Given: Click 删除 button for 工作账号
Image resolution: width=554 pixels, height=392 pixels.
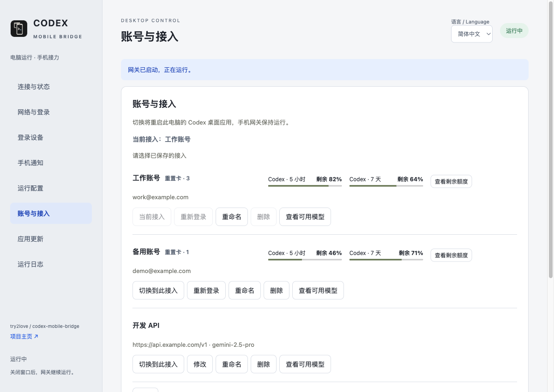Looking at the screenshot, I should click(x=264, y=217).
